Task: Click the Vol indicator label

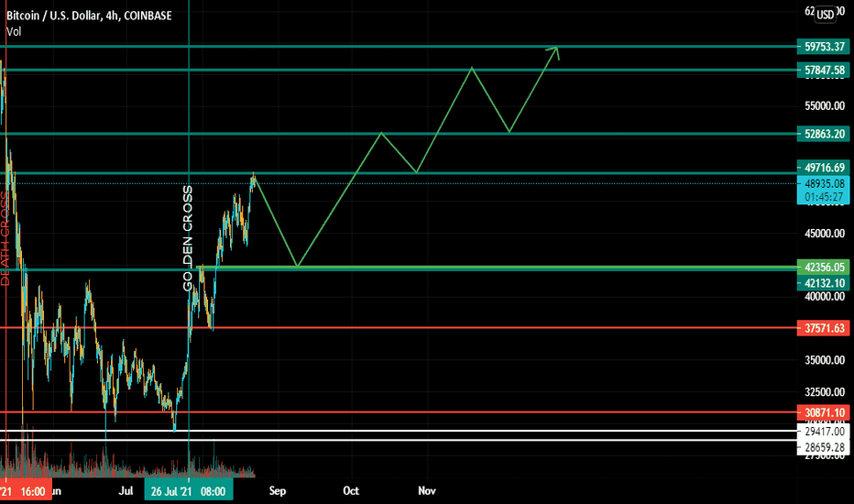Action: pos(14,31)
